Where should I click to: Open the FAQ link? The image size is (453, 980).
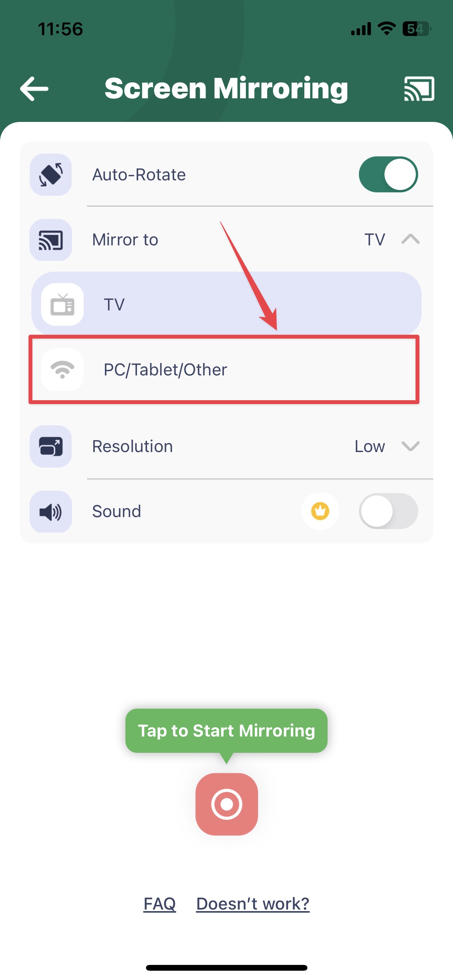[x=159, y=903]
